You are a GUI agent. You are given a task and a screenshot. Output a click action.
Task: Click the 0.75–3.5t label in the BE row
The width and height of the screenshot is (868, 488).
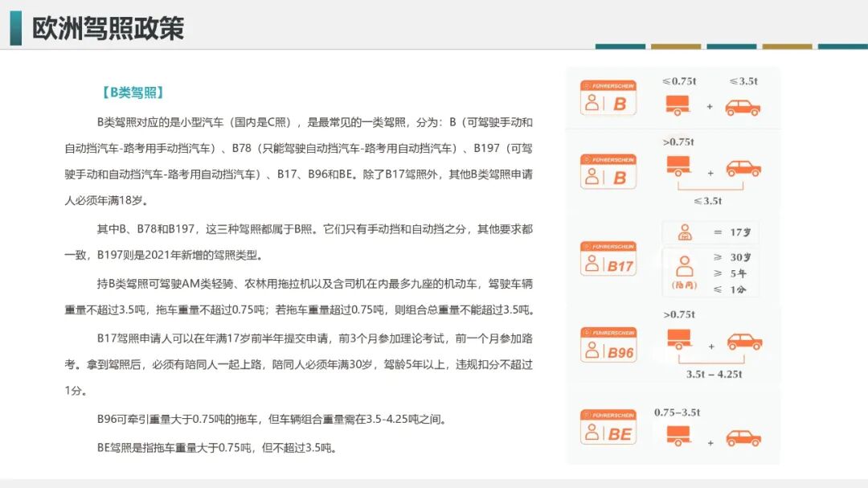point(677,412)
